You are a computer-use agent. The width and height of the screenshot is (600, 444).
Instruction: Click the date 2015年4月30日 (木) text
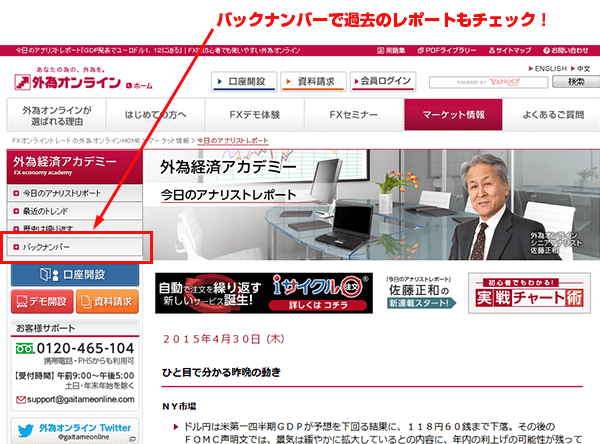[224, 339]
